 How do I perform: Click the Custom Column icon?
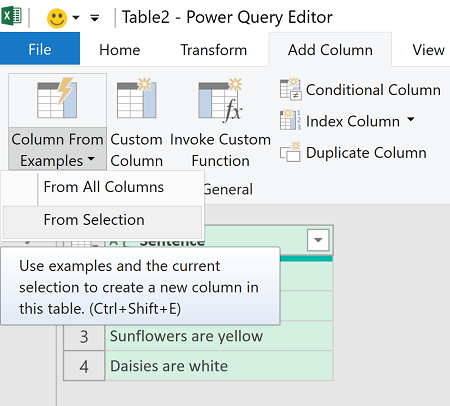pyautogui.click(x=137, y=98)
